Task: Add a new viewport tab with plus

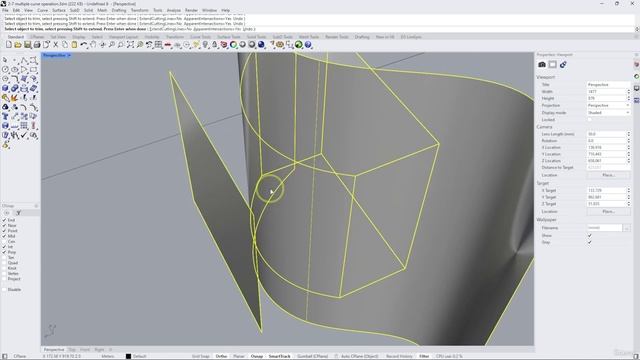Action: click(110, 350)
